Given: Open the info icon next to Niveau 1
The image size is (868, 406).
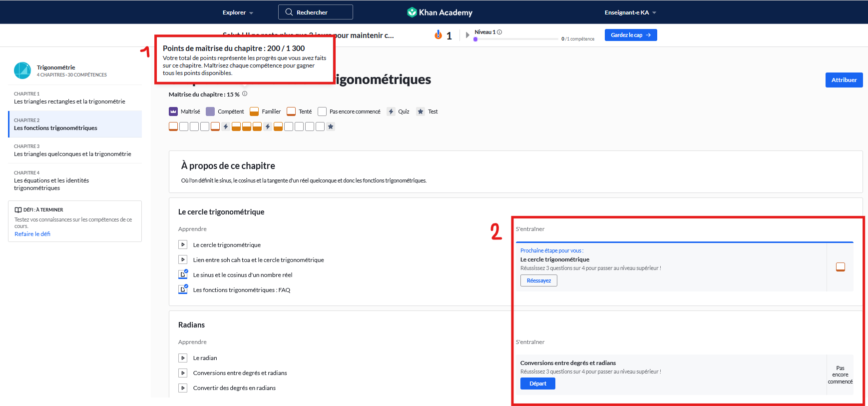Looking at the screenshot, I should [x=499, y=32].
